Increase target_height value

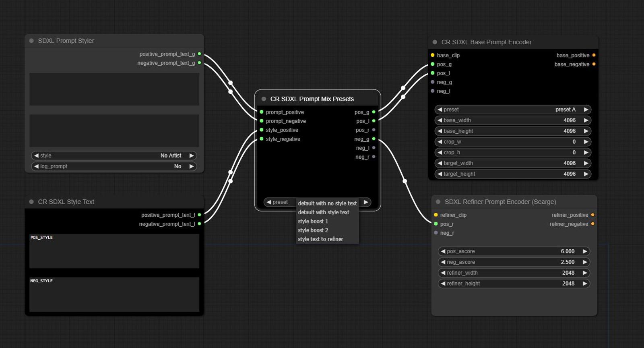[x=586, y=174]
